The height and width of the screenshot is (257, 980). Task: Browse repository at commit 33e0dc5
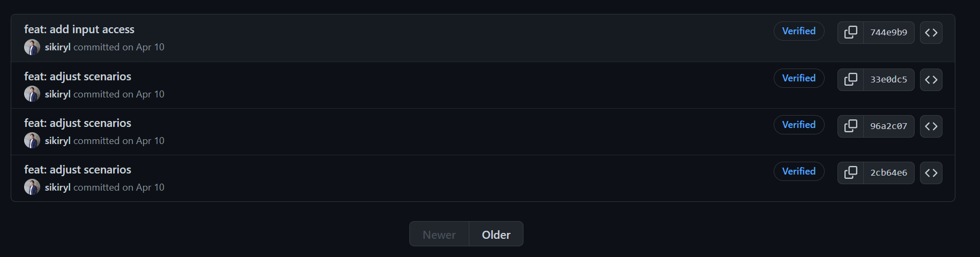(x=931, y=80)
